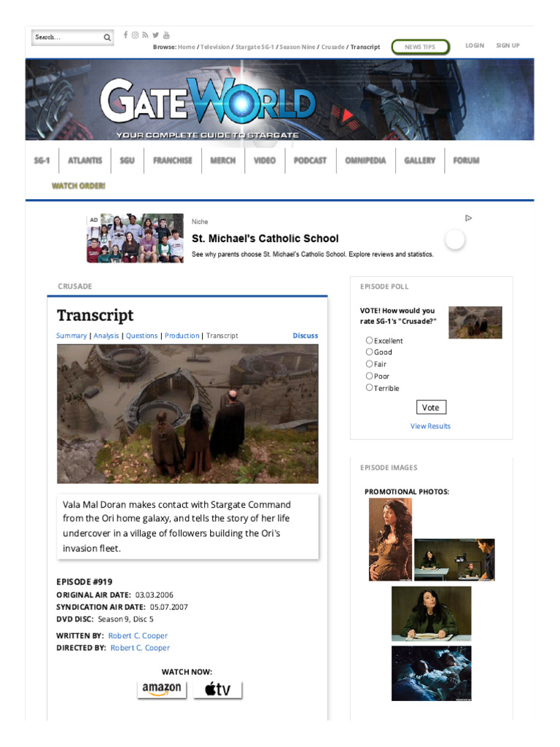560x747 pixels.
Task: Open the PODCAST navigation menu
Action: (x=310, y=160)
